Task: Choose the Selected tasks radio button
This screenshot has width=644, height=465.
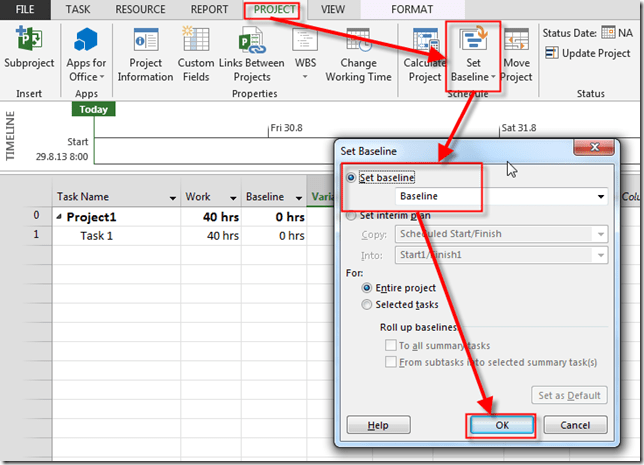Action: pyautogui.click(x=367, y=304)
